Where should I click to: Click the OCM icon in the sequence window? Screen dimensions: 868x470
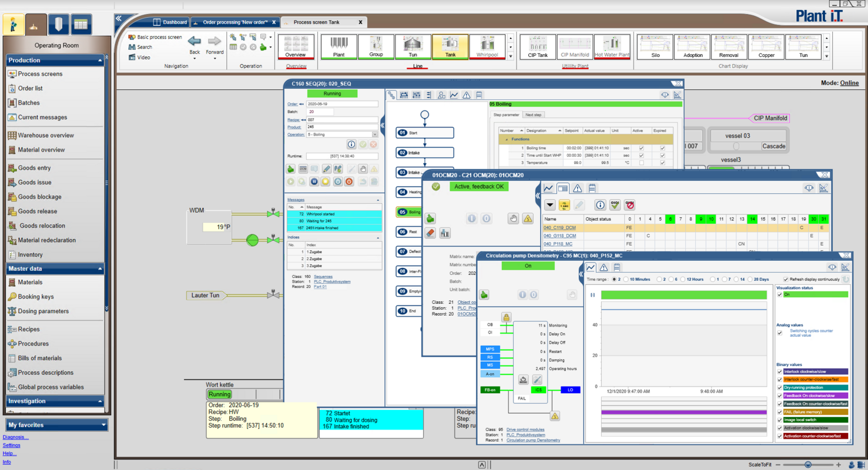coord(303,169)
